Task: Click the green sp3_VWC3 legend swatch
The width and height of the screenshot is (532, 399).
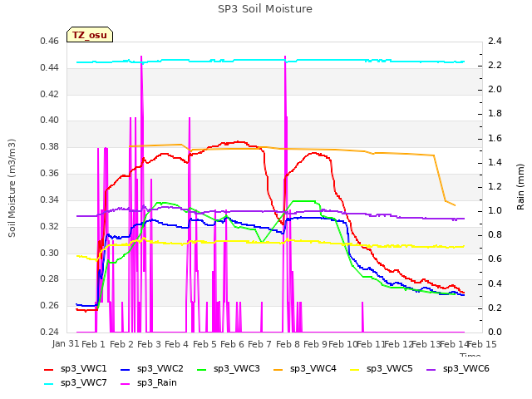Action: click(x=202, y=369)
